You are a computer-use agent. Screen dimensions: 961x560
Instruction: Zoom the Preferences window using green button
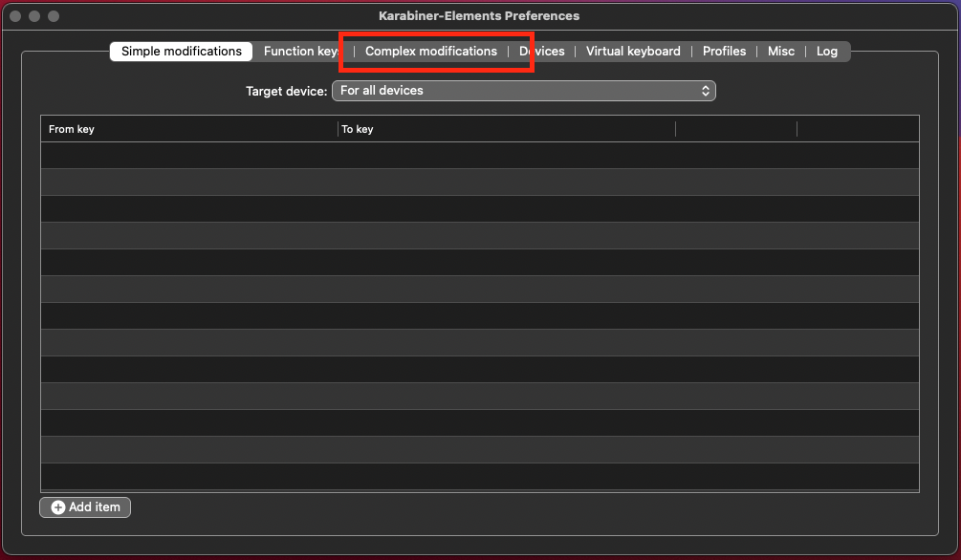(54, 16)
